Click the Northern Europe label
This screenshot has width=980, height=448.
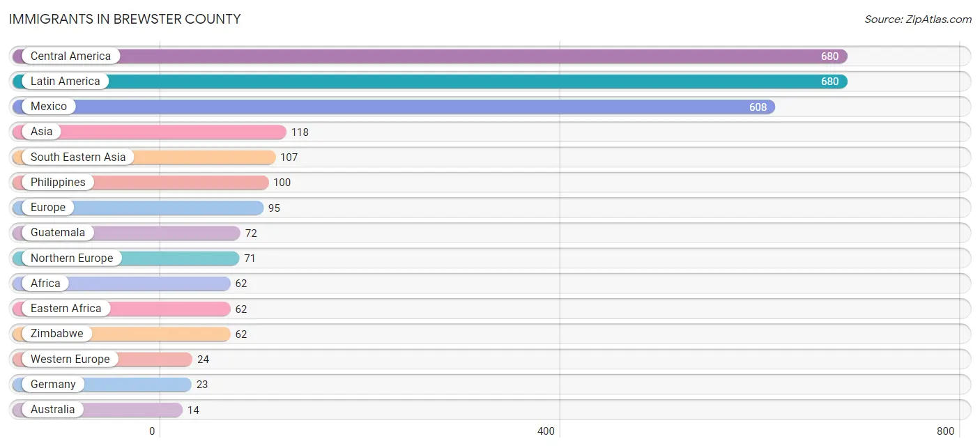(x=72, y=258)
